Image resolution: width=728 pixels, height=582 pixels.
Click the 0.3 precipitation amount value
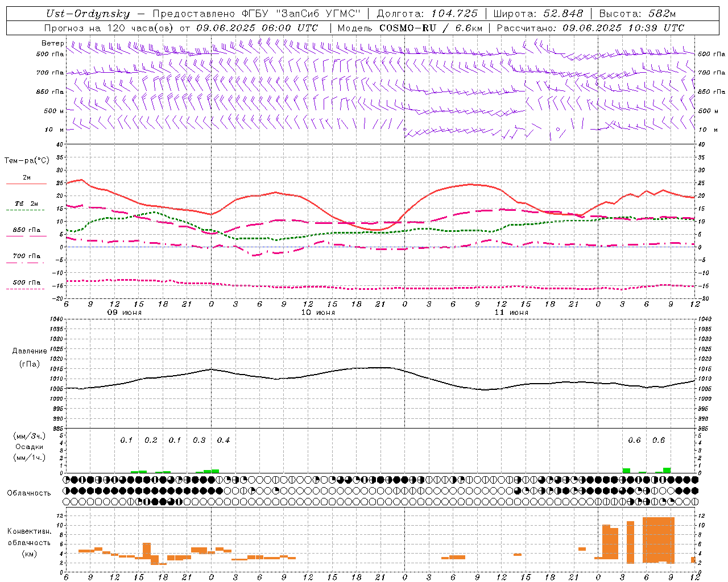click(199, 440)
